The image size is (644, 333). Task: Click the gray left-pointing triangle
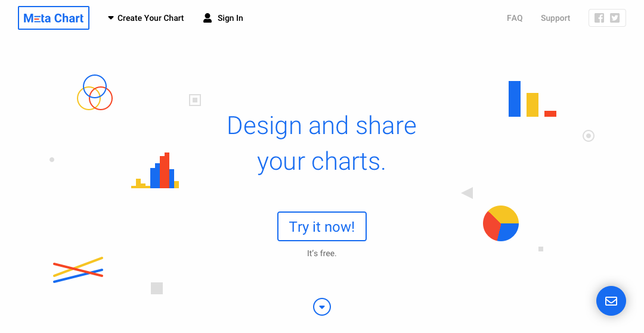click(467, 193)
